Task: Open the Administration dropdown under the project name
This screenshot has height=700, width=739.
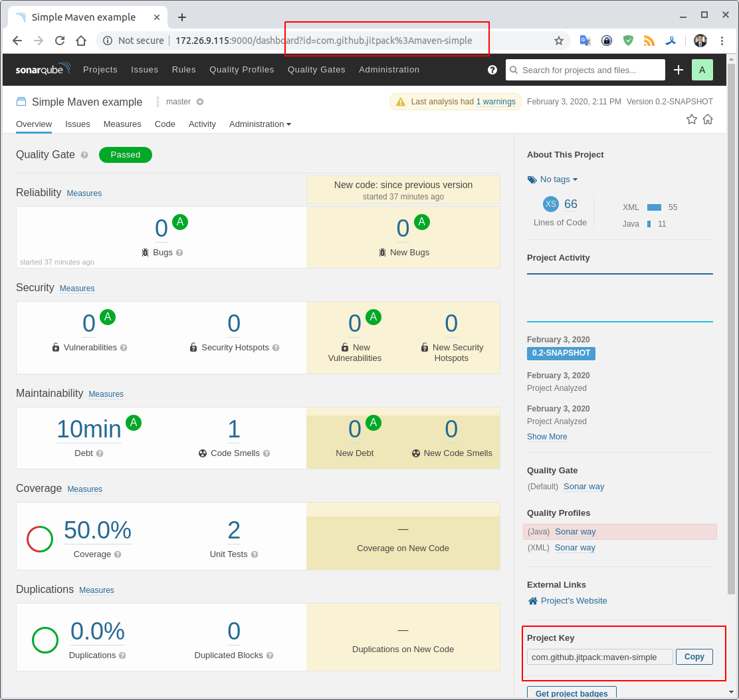Action: [259, 124]
